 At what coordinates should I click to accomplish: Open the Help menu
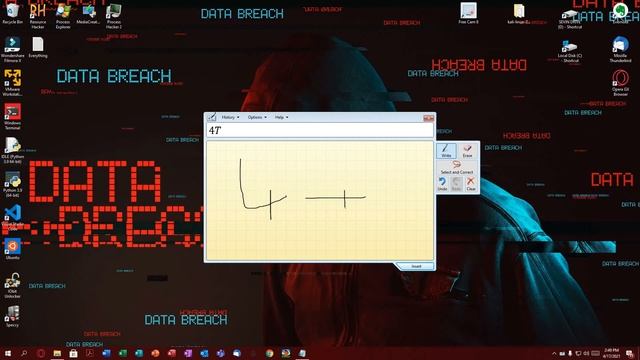click(281, 117)
